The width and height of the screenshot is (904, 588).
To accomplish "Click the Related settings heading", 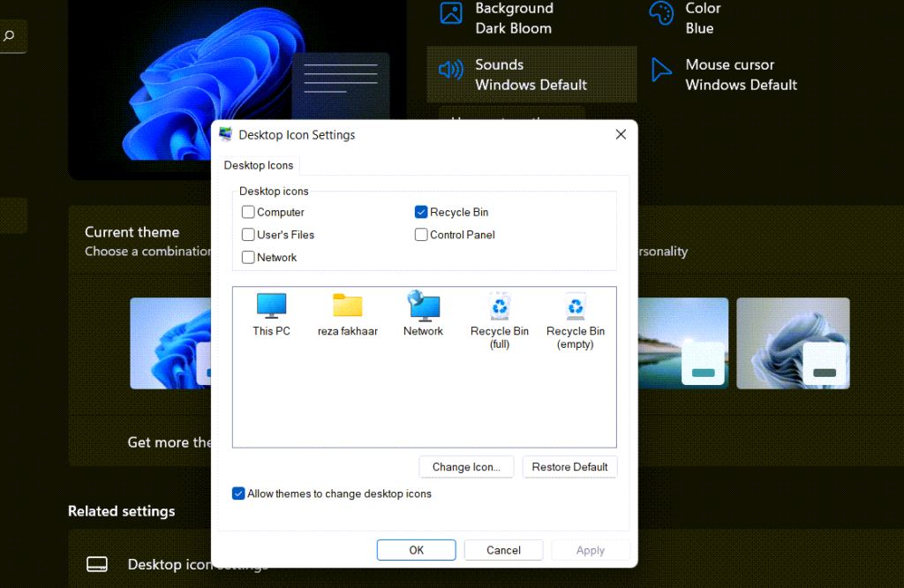I will pyautogui.click(x=122, y=511).
